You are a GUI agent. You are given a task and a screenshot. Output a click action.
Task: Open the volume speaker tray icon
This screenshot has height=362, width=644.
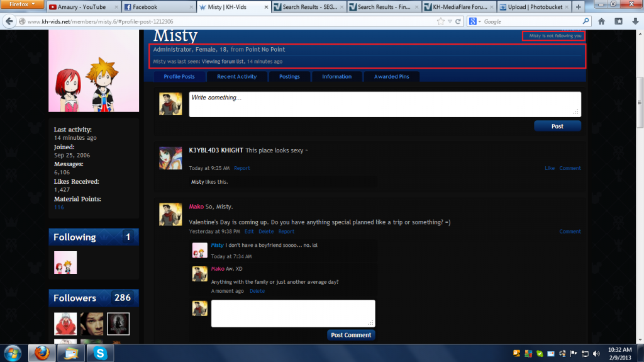[x=596, y=353]
